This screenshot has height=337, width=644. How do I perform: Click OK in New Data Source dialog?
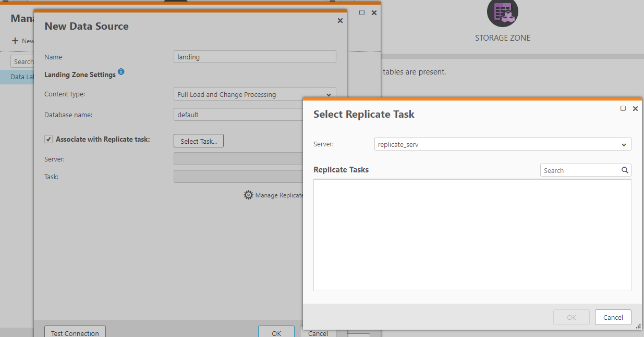coord(276,332)
